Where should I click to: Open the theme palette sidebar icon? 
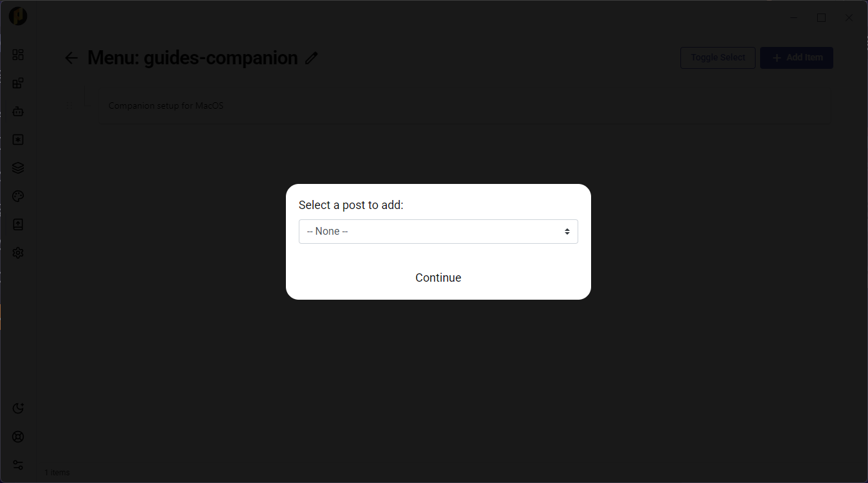(18, 196)
